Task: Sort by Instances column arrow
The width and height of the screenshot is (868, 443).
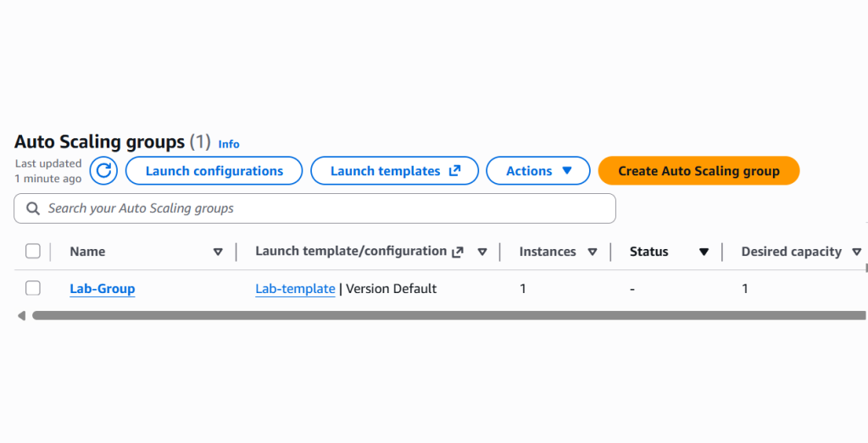Action: tap(593, 252)
